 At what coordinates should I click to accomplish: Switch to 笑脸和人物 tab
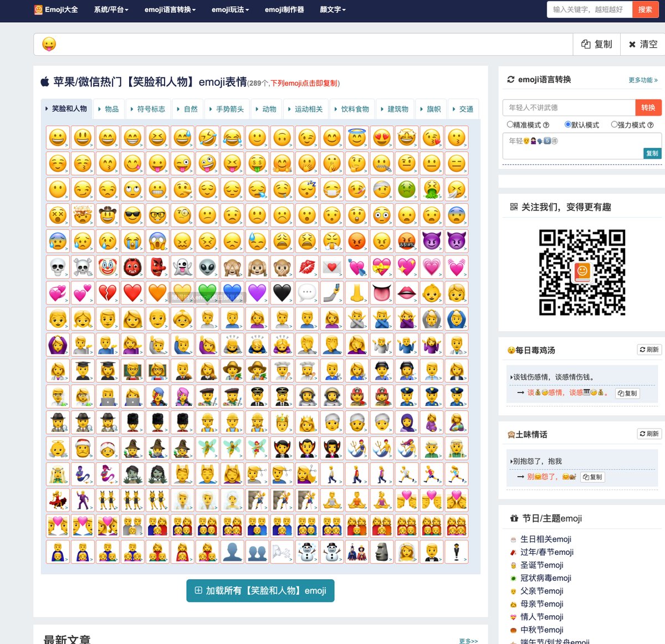[66, 109]
